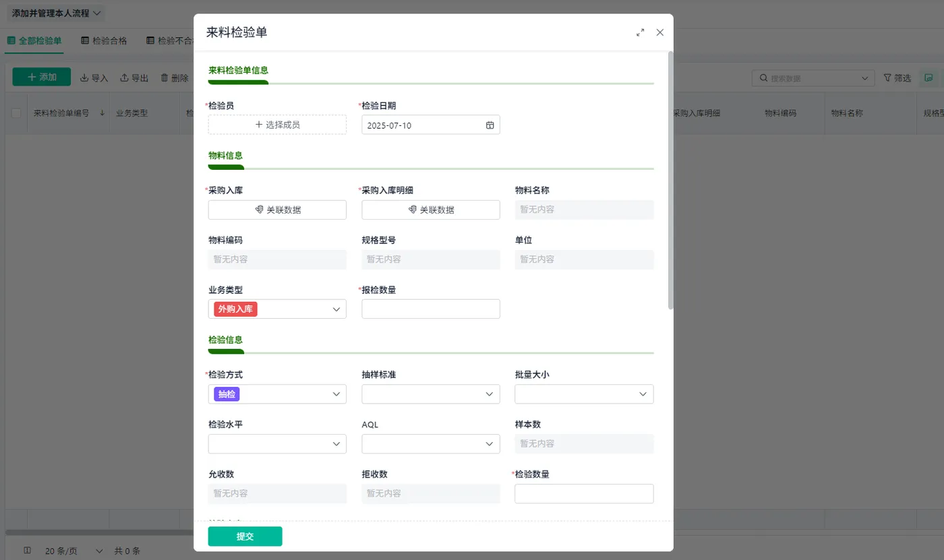Image resolution: width=944 pixels, height=560 pixels.
Task: Open the 检验日期 calendar picker
Action: point(490,125)
